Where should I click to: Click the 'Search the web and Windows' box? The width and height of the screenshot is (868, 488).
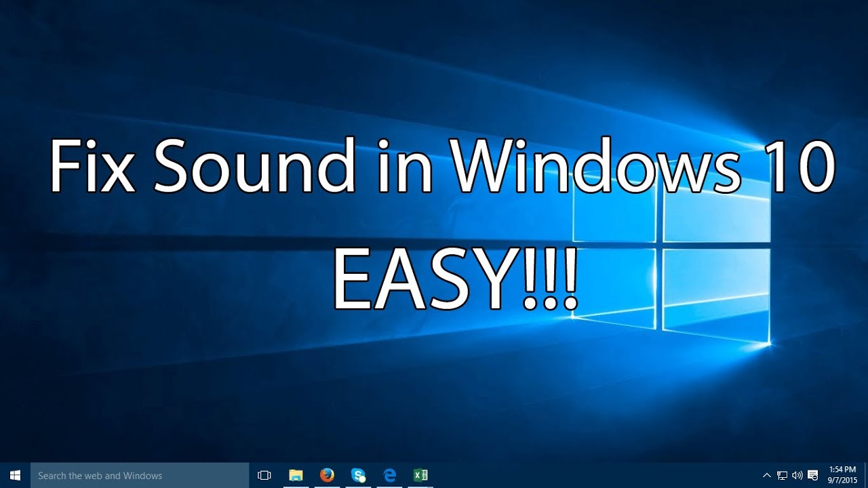click(x=140, y=475)
